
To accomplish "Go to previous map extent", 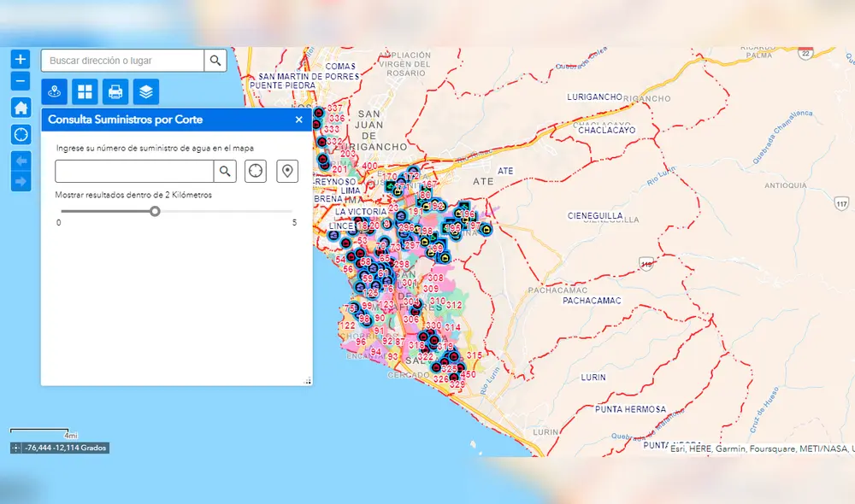I will pyautogui.click(x=21, y=160).
